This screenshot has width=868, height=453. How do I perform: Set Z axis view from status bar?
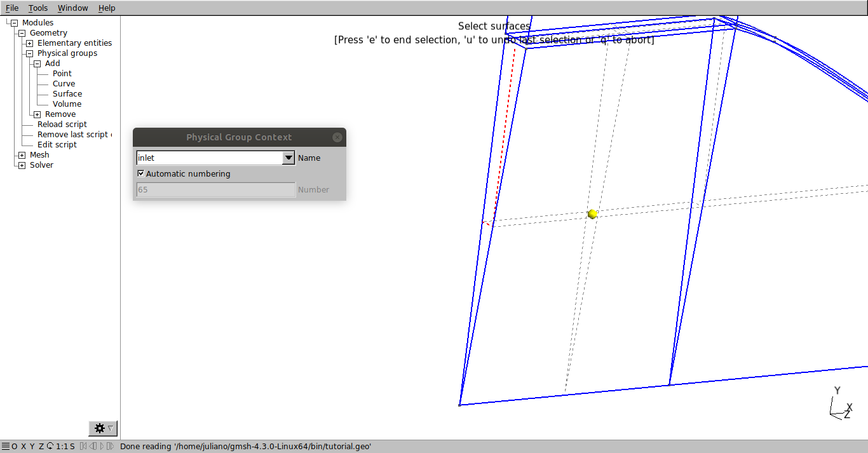tap(41, 447)
